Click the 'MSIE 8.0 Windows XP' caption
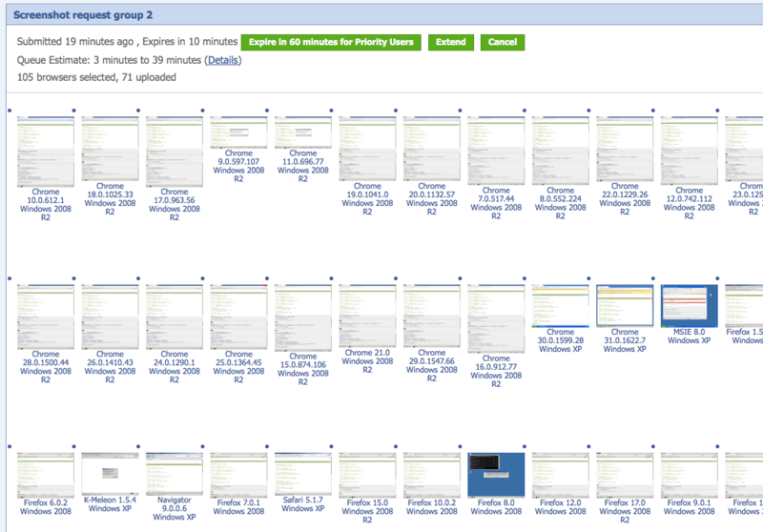This screenshot has width=763, height=532. point(689,336)
